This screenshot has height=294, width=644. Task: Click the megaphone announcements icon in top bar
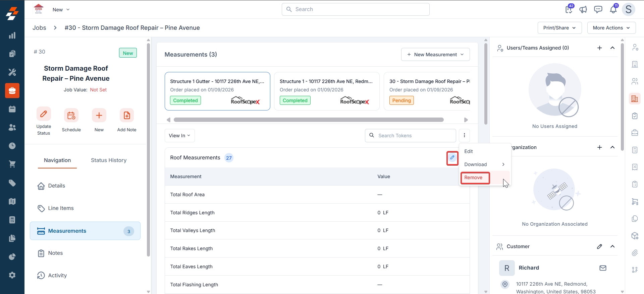click(583, 9)
